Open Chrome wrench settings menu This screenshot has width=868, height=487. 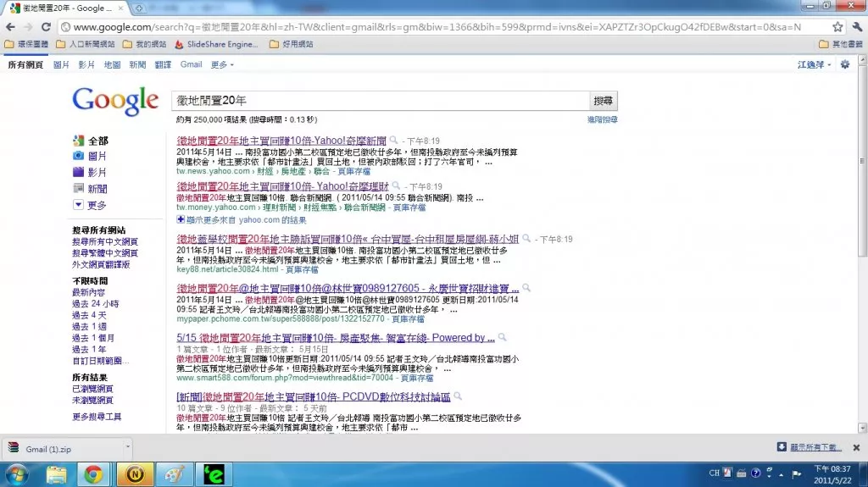pyautogui.click(x=857, y=26)
